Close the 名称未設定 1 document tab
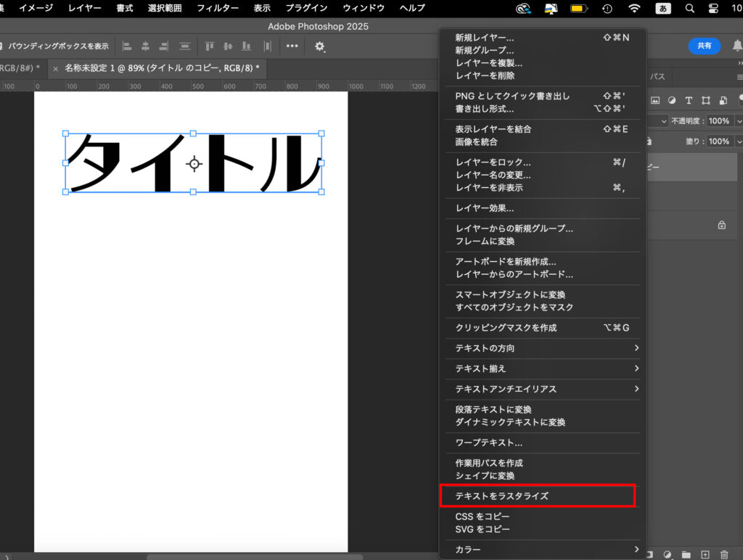Image resolution: width=743 pixels, height=560 pixels. 56,68
